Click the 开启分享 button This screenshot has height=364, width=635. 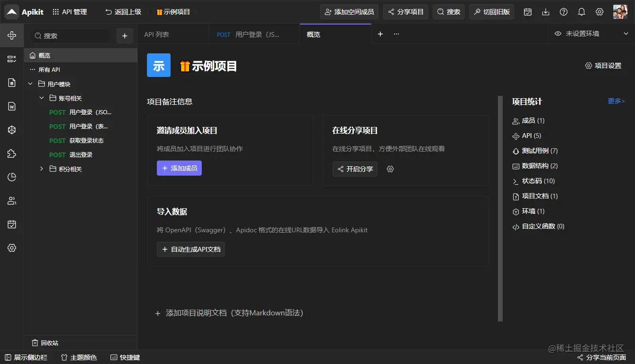click(x=355, y=169)
